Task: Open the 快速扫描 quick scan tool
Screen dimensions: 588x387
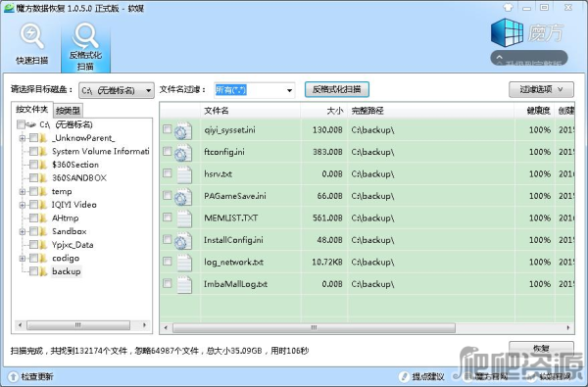Action: 32,44
